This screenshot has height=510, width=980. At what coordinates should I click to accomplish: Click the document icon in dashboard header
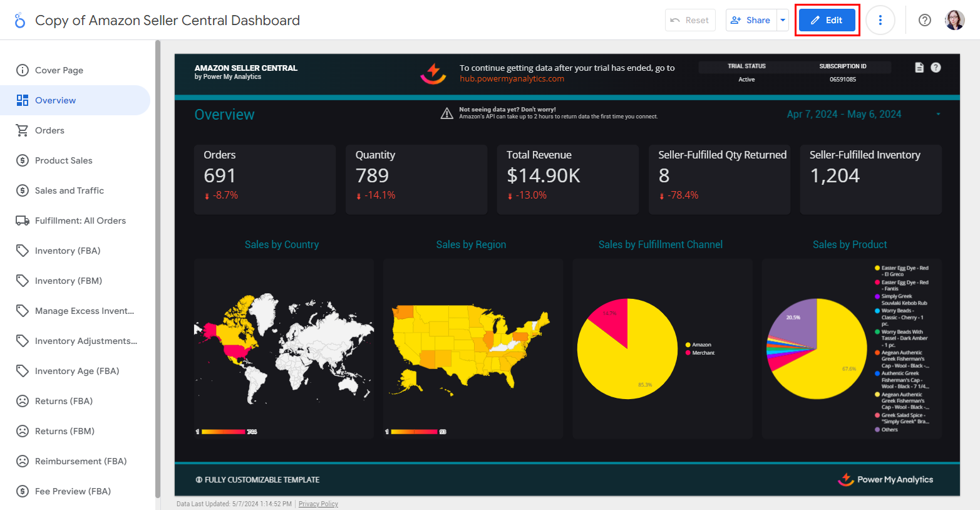(x=919, y=68)
